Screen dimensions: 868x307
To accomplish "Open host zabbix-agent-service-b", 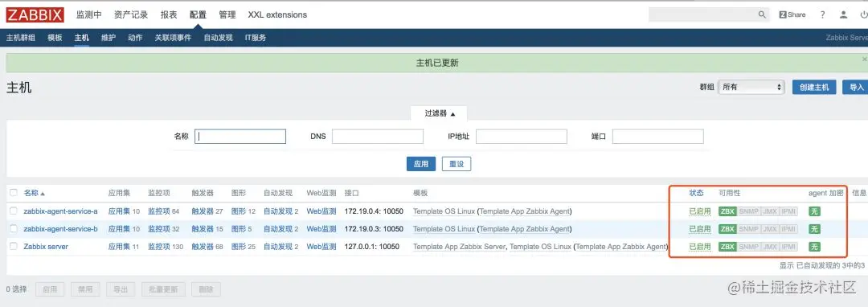I will pos(60,229).
